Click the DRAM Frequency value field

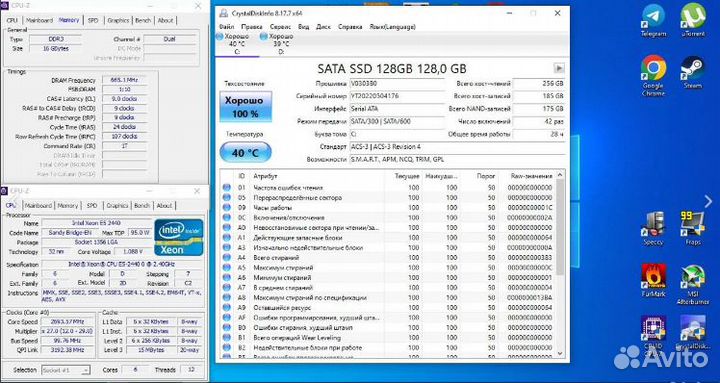click(124, 80)
